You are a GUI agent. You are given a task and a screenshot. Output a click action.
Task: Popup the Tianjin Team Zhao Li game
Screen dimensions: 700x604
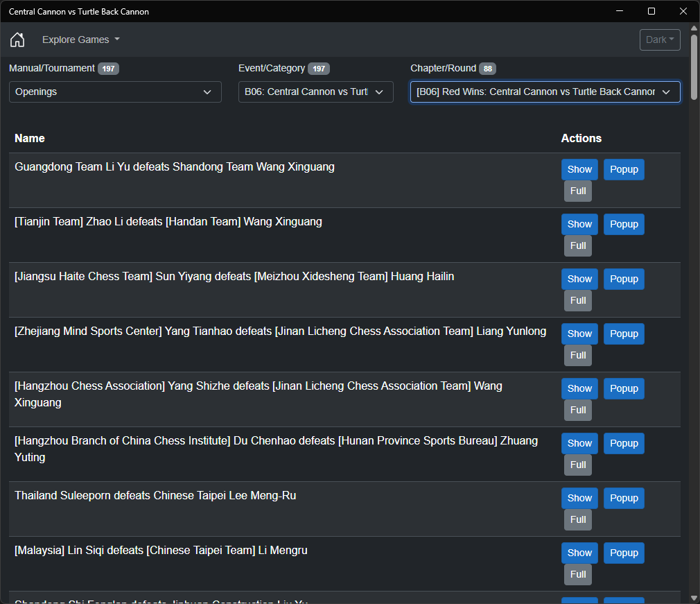[624, 224]
